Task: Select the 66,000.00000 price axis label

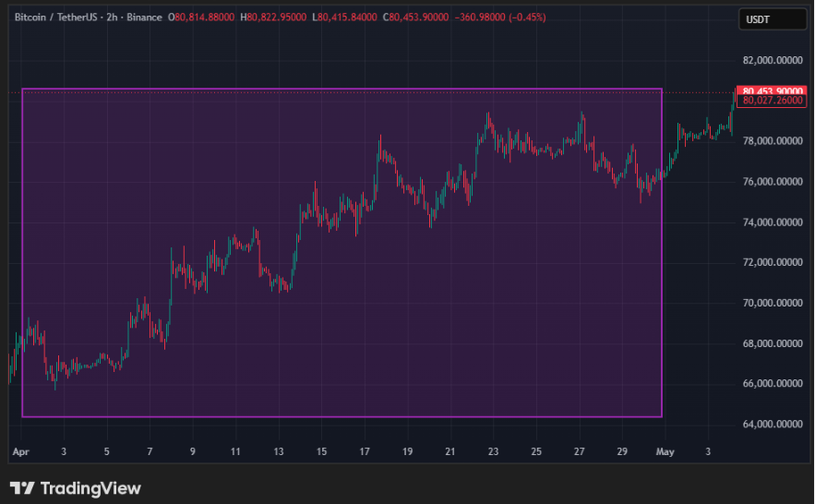Action: pyautogui.click(x=773, y=383)
